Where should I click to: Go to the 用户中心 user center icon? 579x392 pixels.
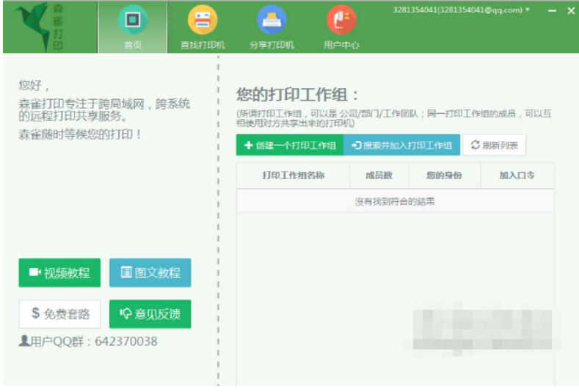coord(341,21)
